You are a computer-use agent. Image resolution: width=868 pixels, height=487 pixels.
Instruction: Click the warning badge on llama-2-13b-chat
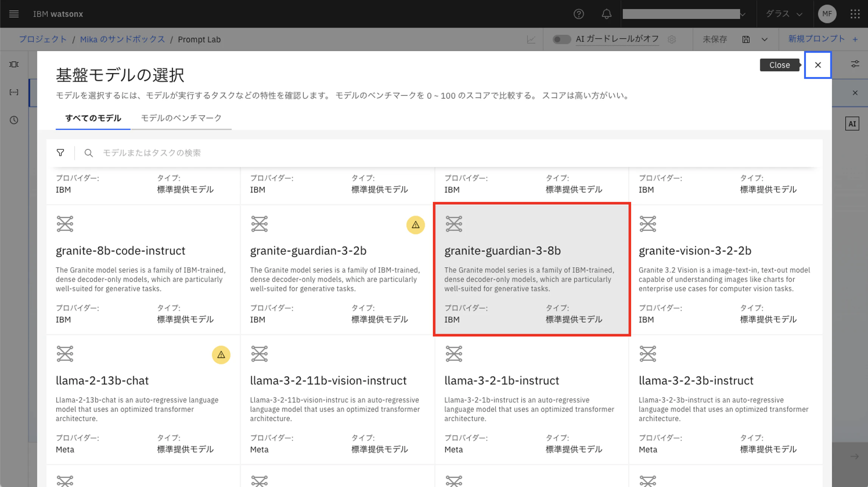[221, 355]
